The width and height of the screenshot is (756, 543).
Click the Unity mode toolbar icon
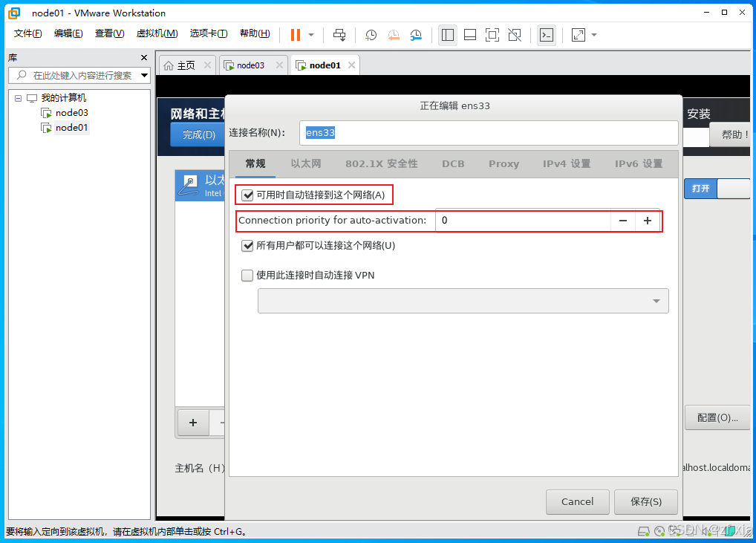click(514, 35)
